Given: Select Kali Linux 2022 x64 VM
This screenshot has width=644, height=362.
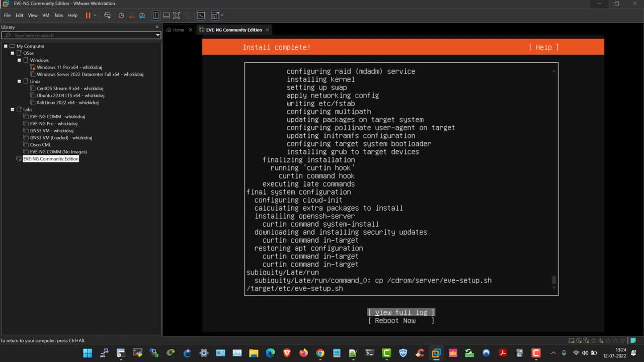Looking at the screenshot, I should [x=67, y=103].
